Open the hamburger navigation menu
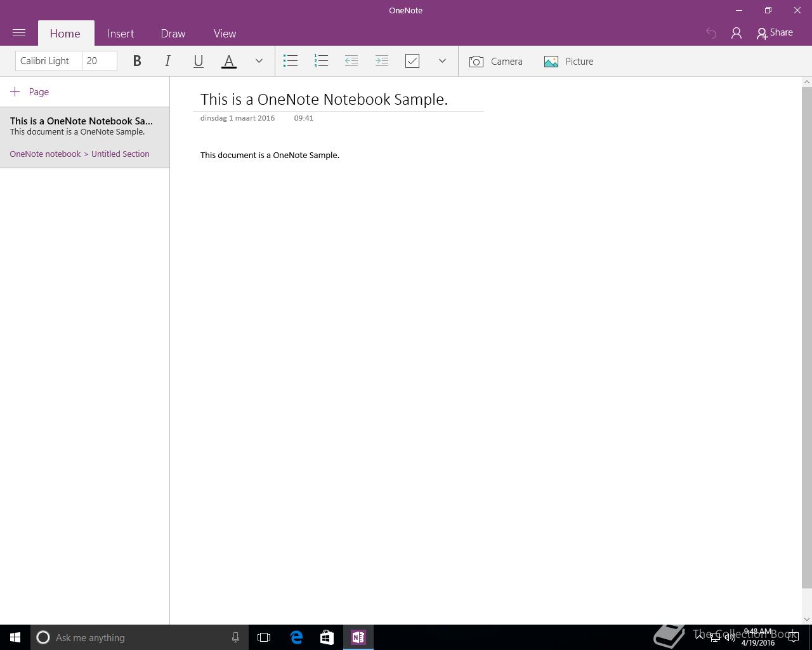This screenshot has height=650, width=812. point(19,33)
